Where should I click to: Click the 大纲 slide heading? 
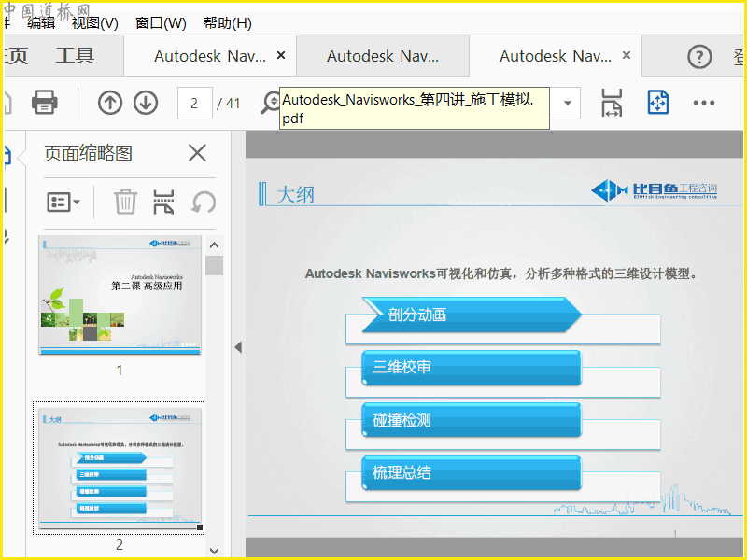(x=295, y=195)
